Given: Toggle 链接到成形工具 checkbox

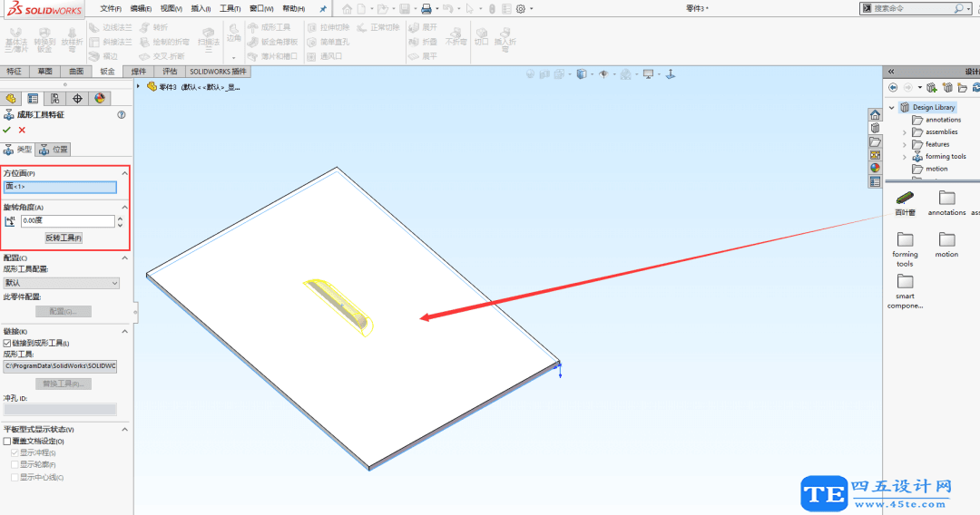Looking at the screenshot, I should [7, 344].
